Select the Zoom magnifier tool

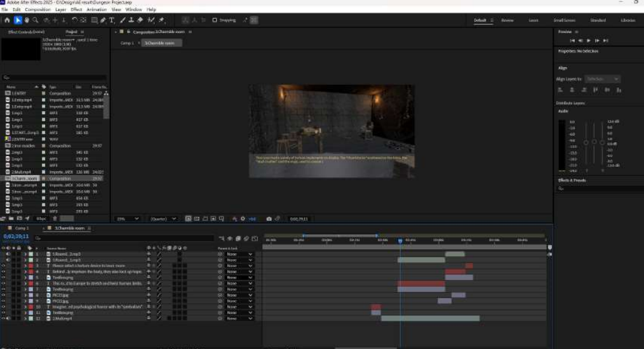[36, 20]
